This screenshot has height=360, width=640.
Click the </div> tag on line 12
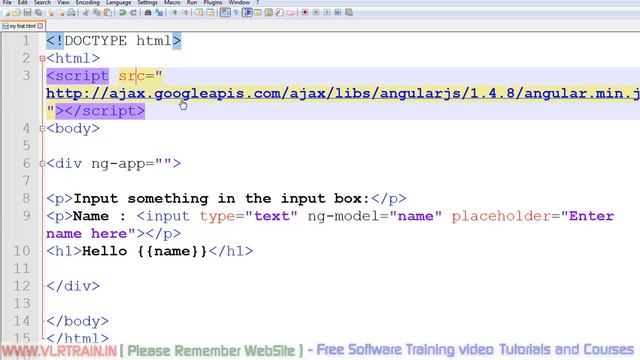point(73,286)
